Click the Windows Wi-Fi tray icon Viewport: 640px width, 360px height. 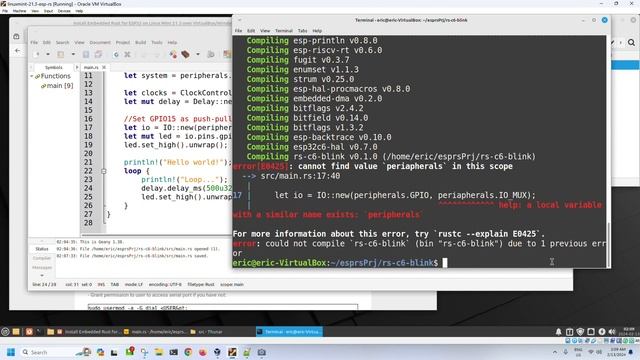click(x=591, y=352)
